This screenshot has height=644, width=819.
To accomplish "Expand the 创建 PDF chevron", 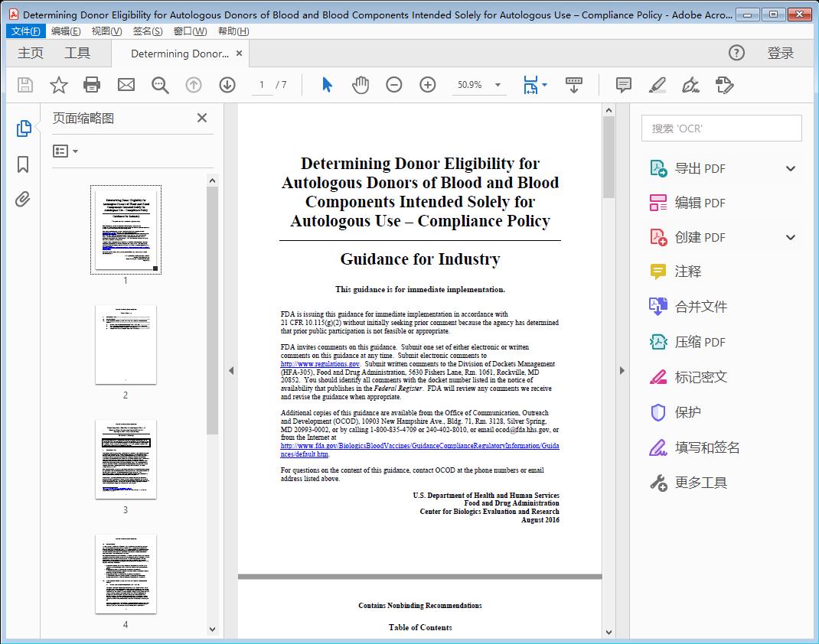I will [x=791, y=237].
